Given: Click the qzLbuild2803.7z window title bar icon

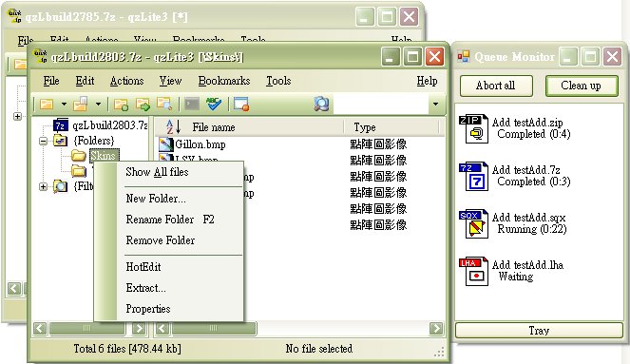Looking at the screenshot, I should (x=41, y=56).
